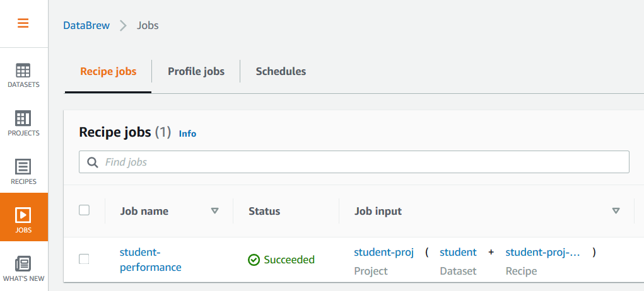Check the student-performance row checkbox
The height and width of the screenshot is (291, 644).
click(84, 259)
